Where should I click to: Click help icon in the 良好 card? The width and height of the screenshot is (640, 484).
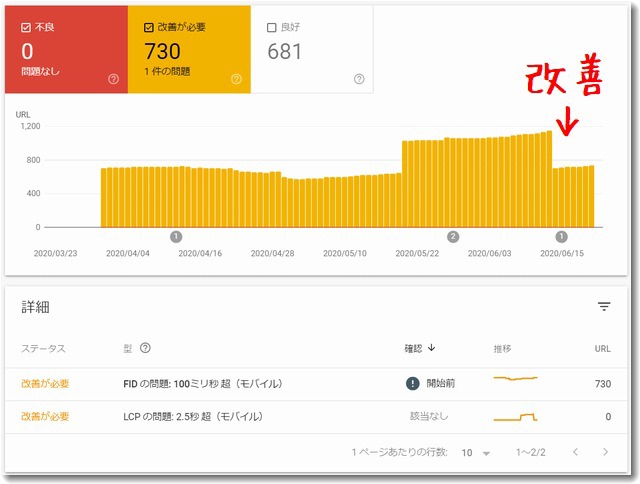click(359, 78)
